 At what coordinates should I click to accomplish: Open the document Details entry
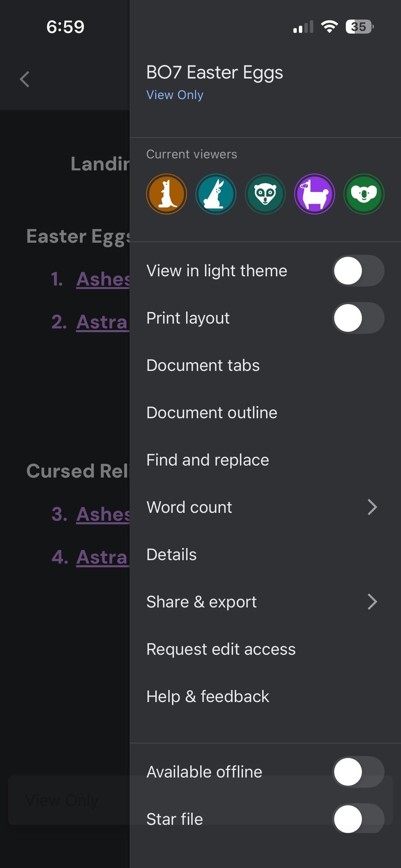click(x=172, y=555)
